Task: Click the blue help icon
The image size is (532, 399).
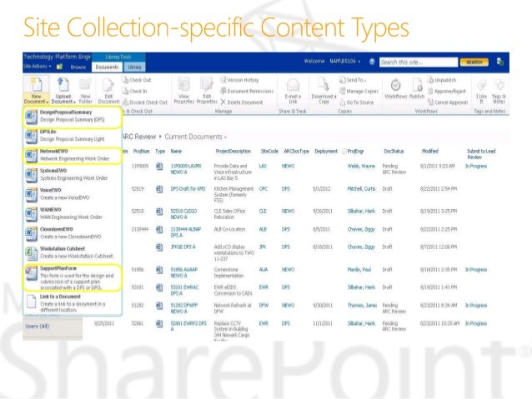Action: 372,62
